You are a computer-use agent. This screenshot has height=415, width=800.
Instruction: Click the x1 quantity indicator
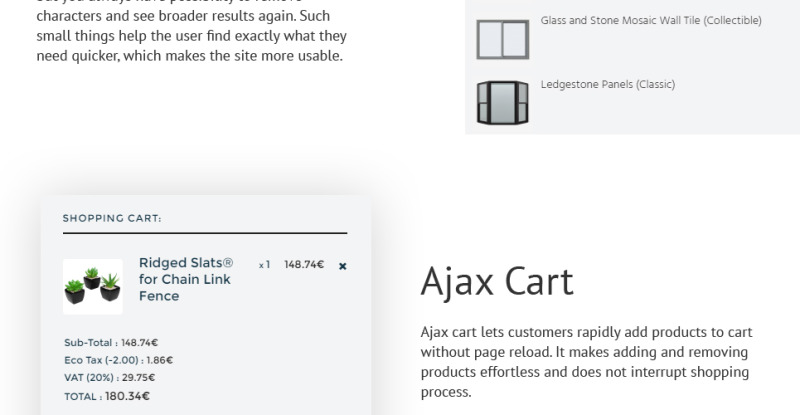[x=264, y=264]
